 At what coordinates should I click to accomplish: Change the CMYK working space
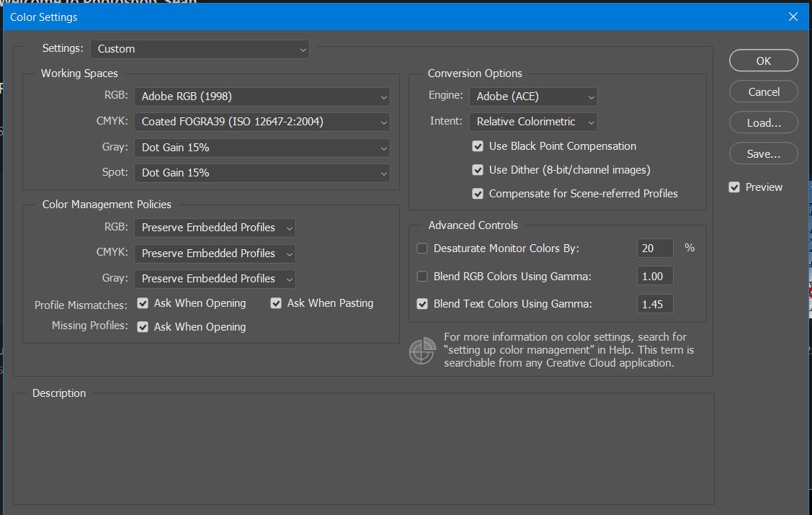coord(262,122)
